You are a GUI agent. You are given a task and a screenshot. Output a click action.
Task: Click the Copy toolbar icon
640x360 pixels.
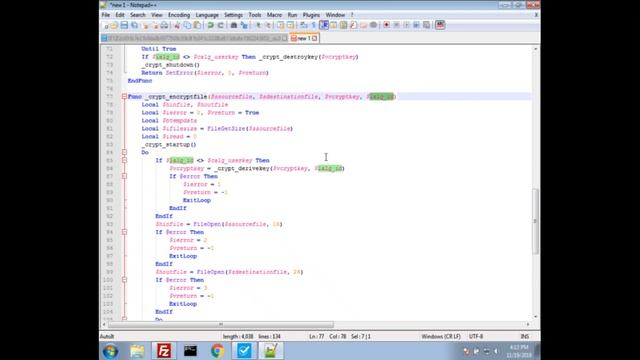(x=187, y=25)
